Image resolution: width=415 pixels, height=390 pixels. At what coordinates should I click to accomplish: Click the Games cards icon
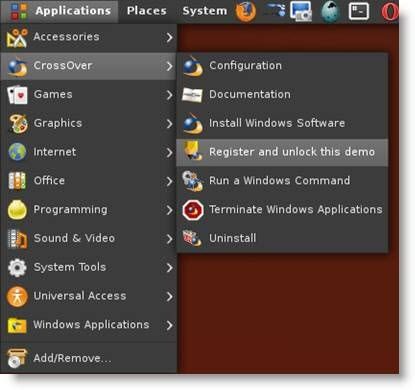17,95
